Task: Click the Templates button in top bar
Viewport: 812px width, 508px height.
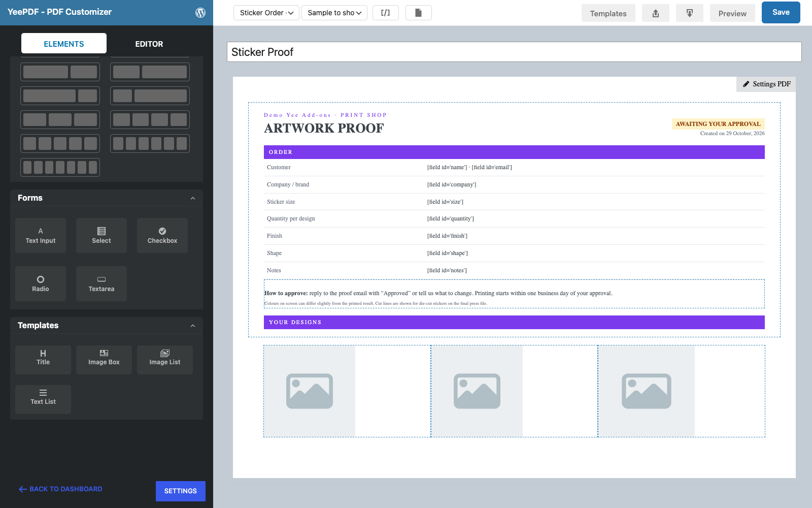Action: [608, 13]
